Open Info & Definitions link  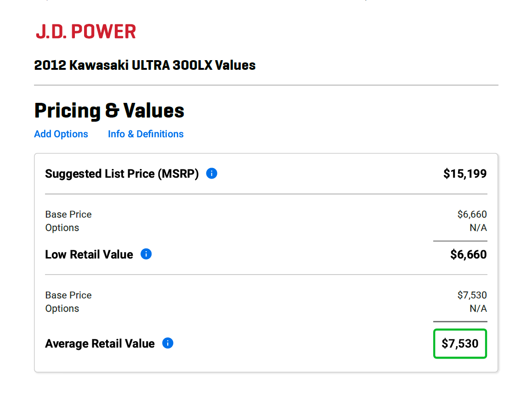click(146, 134)
